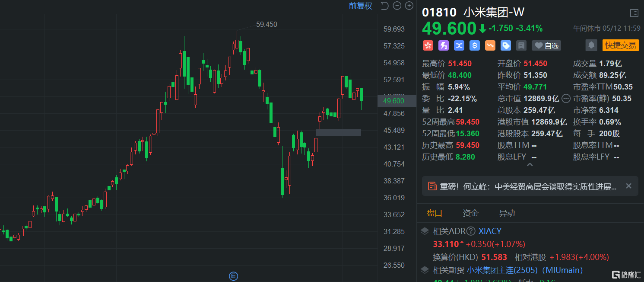Open the XIACY ADR link
Screen dimensions: 644x282
click(490, 231)
